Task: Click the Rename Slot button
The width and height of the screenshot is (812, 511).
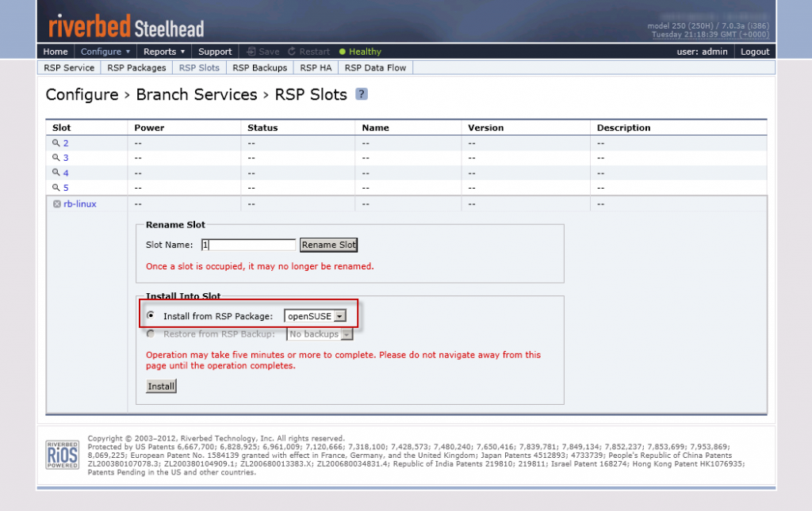Action: [329, 245]
